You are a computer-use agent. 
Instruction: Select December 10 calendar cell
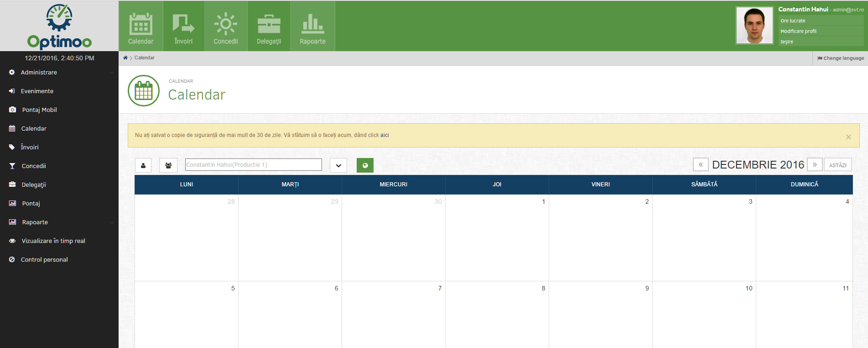pos(704,315)
